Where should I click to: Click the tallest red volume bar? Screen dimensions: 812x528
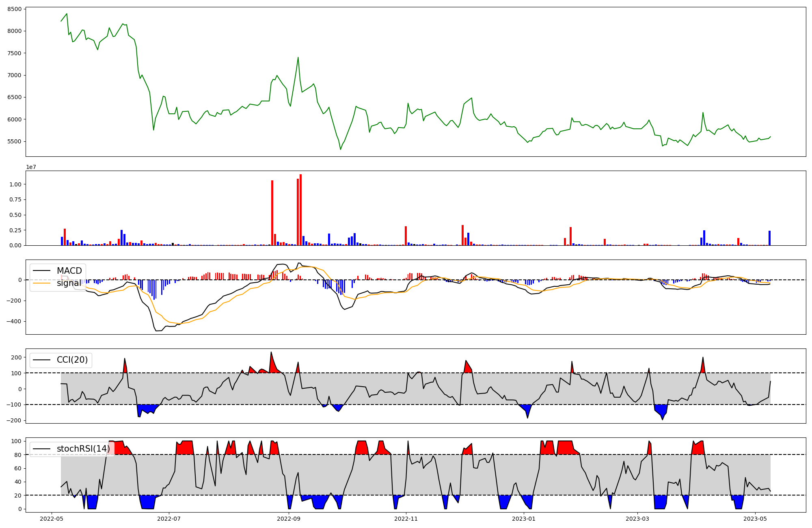300,210
